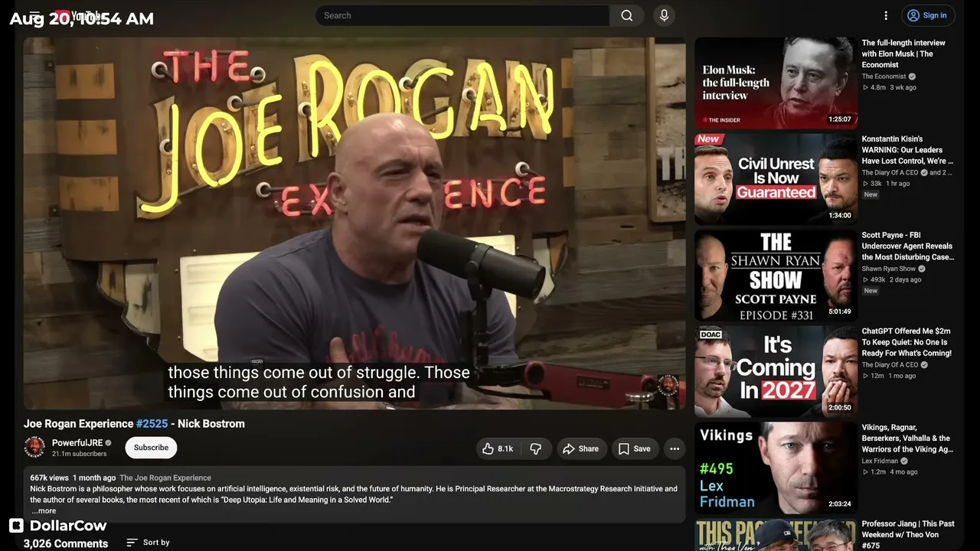Click the verified badge beside Shawn Ryan Show
The image size is (980, 551).
point(922,269)
